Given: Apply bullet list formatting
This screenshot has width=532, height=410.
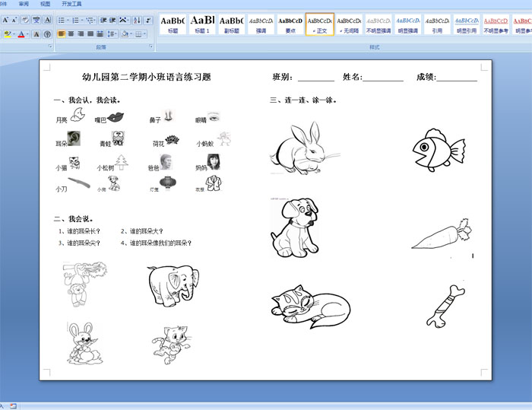Looking at the screenshot, I should (x=61, y=21).
